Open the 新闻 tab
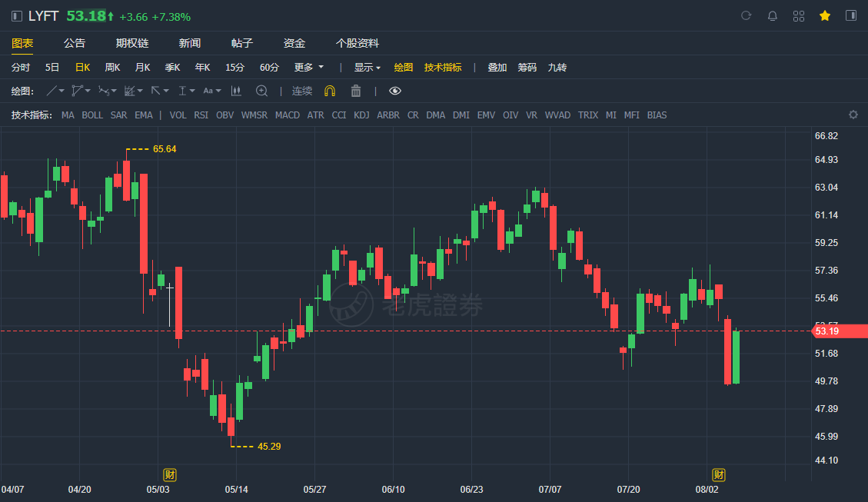The width and height of the screenshot is (868, 502). [189, 43]
